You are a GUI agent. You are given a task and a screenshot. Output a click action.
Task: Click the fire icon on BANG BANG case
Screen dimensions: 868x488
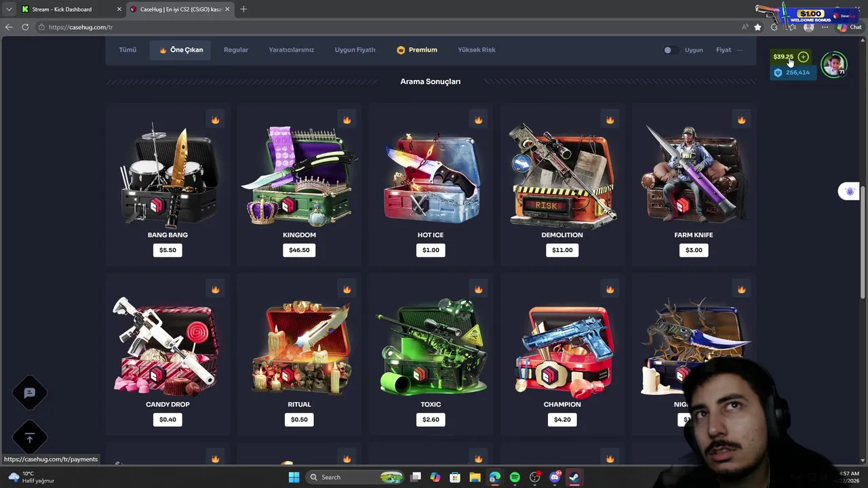[215, 120]
